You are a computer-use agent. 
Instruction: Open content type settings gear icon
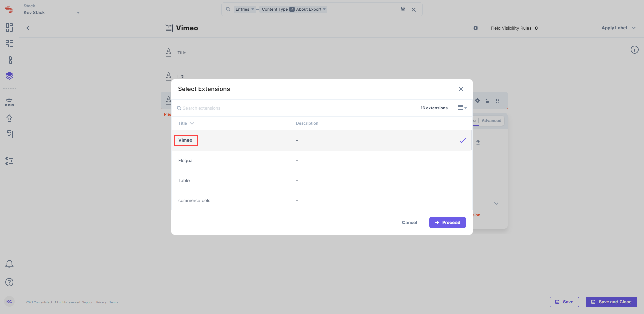tap(476, 28)
